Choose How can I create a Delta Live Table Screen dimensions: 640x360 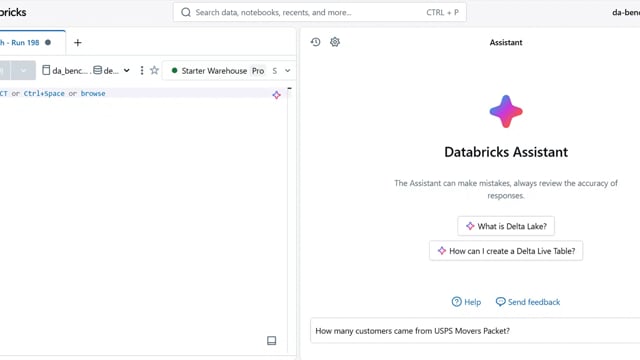[x=506, y=251]
